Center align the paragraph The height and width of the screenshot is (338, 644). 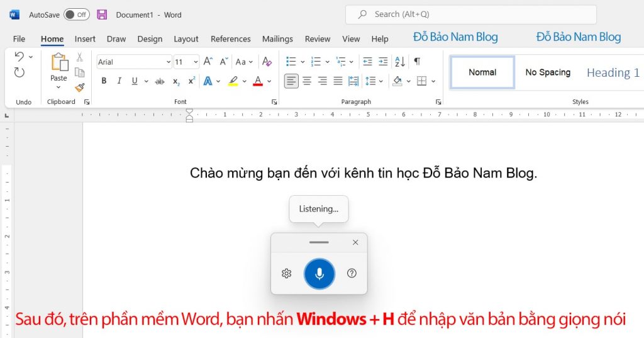point(307,81)
